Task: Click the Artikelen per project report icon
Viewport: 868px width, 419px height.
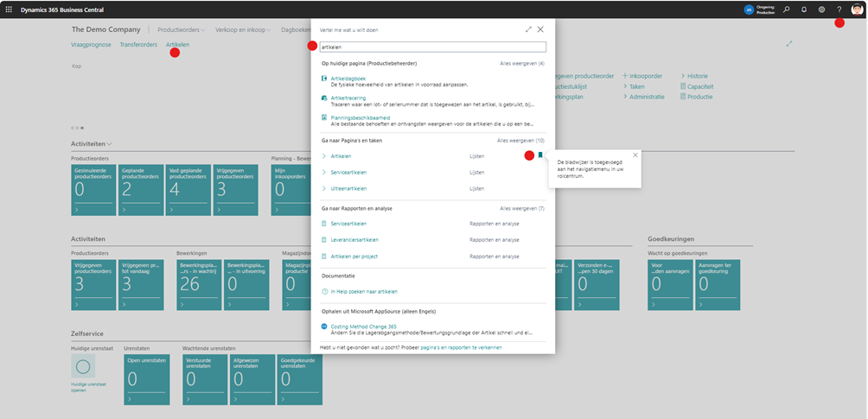Action: point(324,257)
